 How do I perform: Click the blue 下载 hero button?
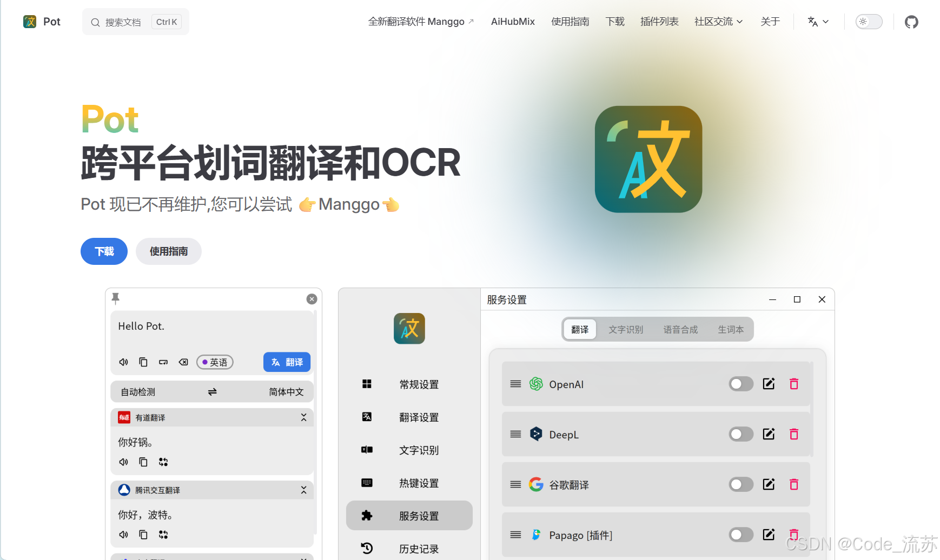click(104, 251)
